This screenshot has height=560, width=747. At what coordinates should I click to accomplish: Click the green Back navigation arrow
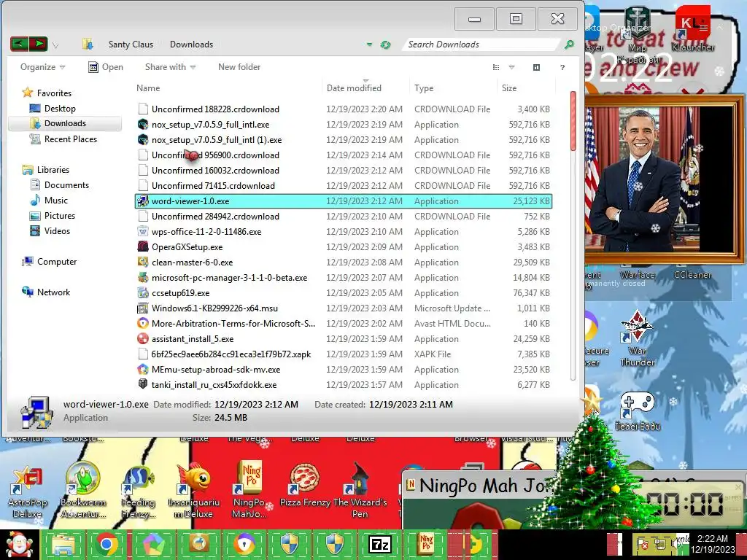(x=19, y=44)
